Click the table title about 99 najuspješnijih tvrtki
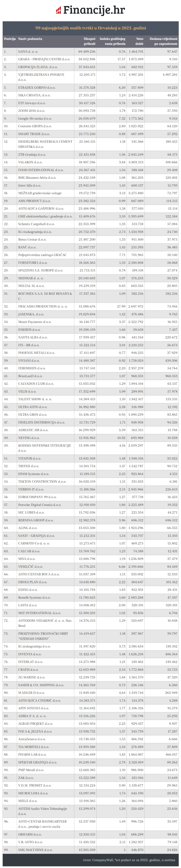181x868 pixels. [x=90, y=28]
